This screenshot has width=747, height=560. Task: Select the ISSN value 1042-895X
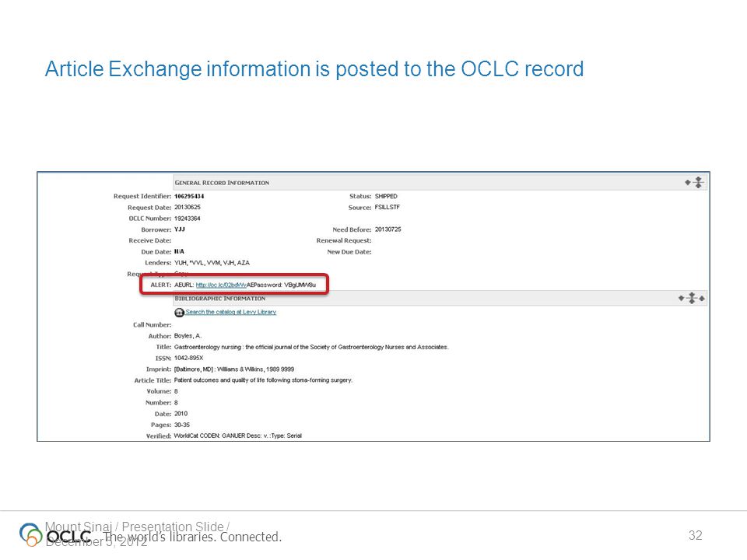(x=188, y=358)
